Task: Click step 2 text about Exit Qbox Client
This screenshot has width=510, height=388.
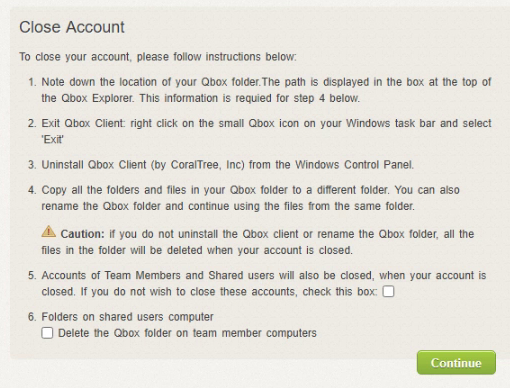Action: coord(266,131)
